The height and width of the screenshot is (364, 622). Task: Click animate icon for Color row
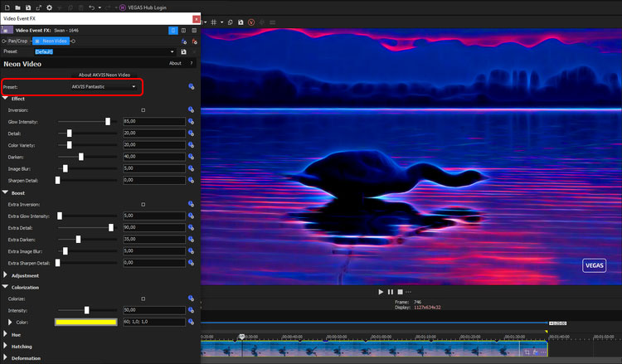[x=192, y=322]
